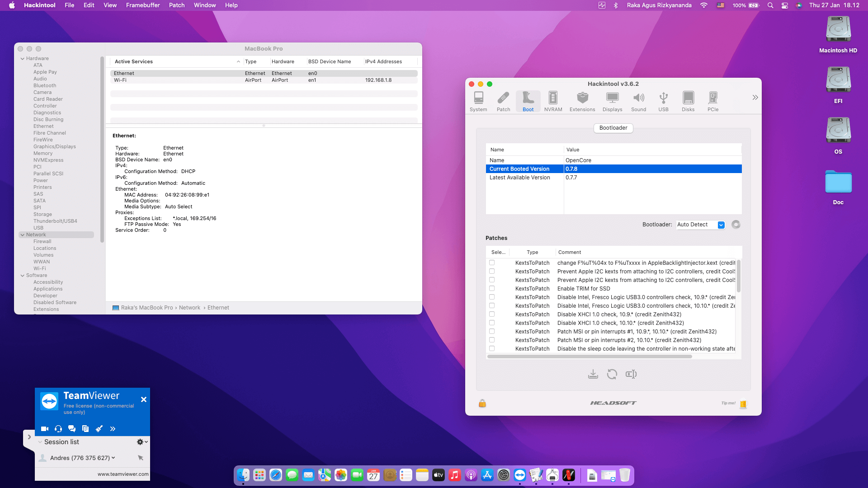
Task: Open TeamViewer chat icon
Action: 72,429
